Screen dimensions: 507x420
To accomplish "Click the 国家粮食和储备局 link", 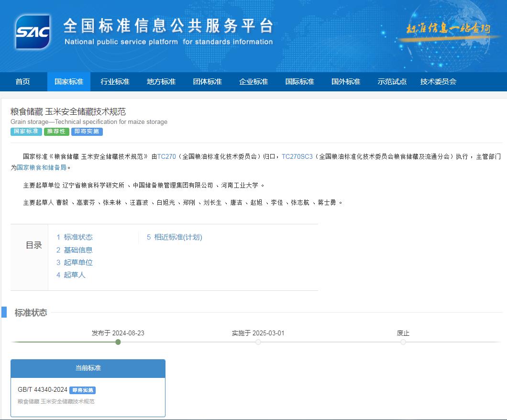I will [42, 167].
